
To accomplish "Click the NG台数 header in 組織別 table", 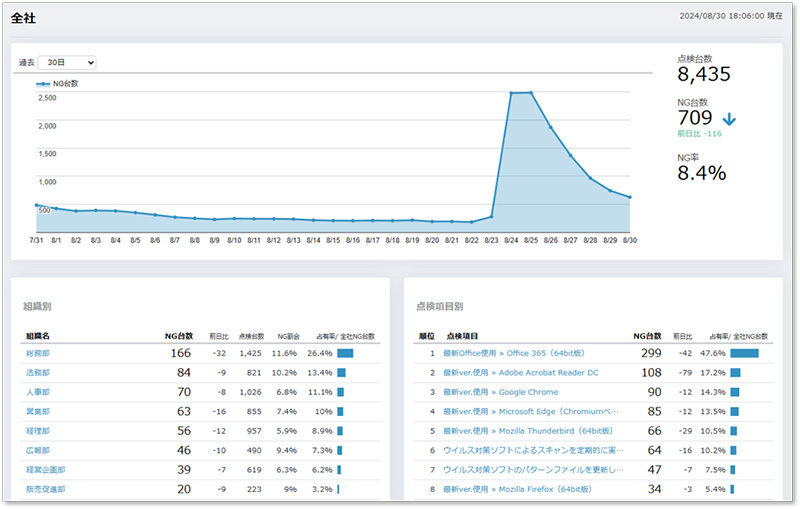I will pyautogui.click(x=179, y=336).
